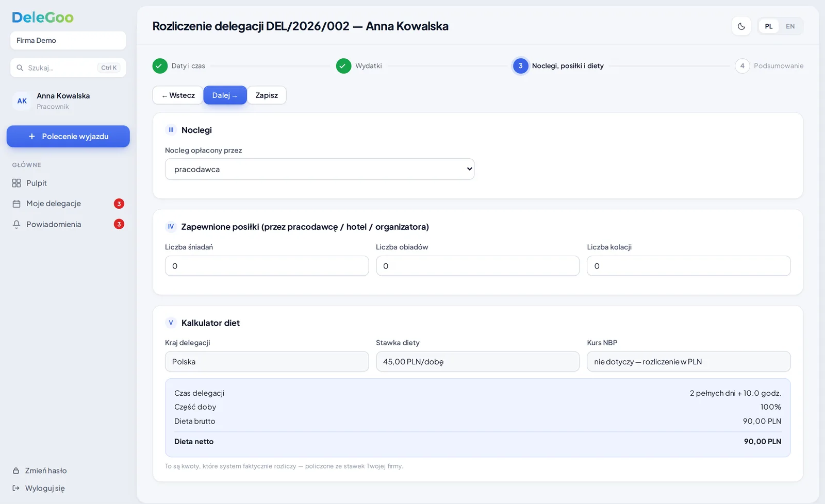Viewport: 825px width, 504px height.
Task: Click the Firma Demo company box
Action: pyautogui.click(x=68, y=40)
